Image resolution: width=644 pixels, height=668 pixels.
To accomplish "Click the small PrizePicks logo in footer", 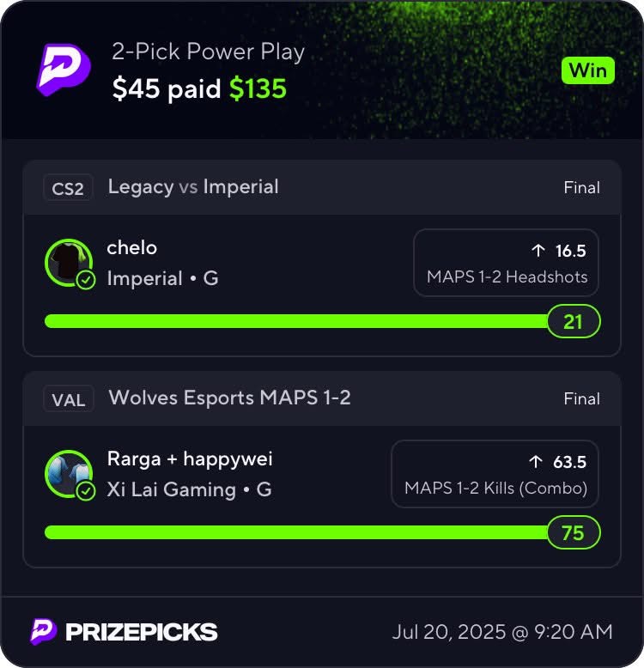I will pos(44,631).
